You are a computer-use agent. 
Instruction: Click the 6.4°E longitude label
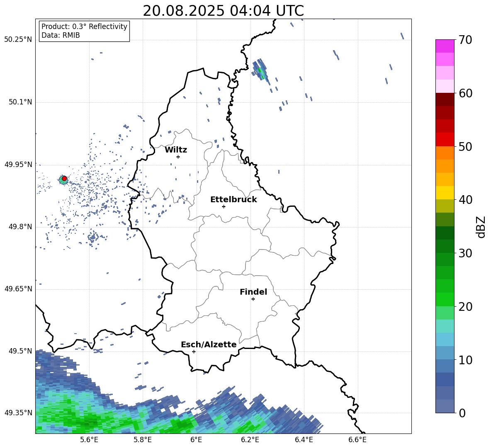(x=304, y=440)
